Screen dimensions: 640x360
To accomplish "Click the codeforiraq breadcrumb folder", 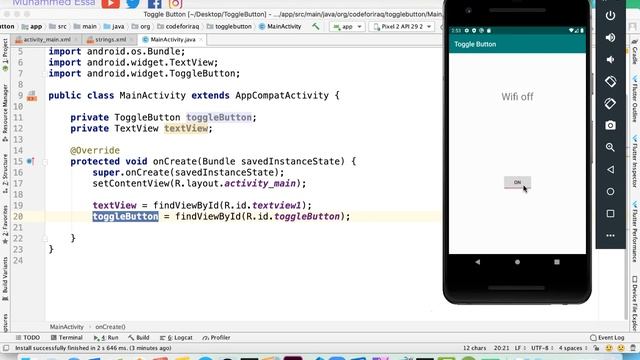I will [x=178, y=27].
